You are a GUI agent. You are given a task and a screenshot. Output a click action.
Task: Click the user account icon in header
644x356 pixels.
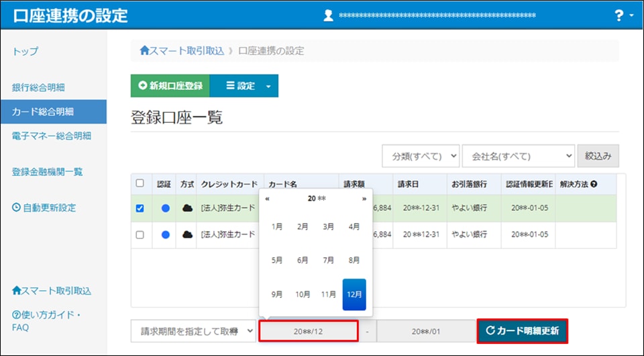pos(328,15)
